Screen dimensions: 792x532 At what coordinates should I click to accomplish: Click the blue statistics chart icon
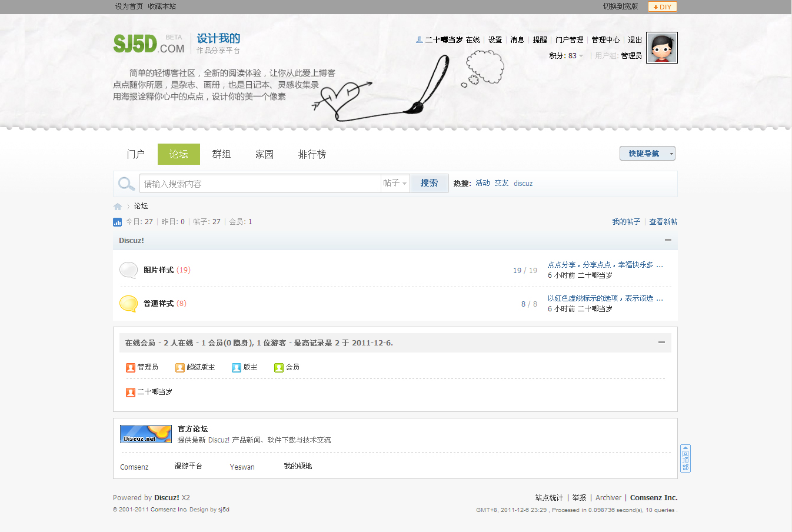pyautogui.click(x=117, y=222)
